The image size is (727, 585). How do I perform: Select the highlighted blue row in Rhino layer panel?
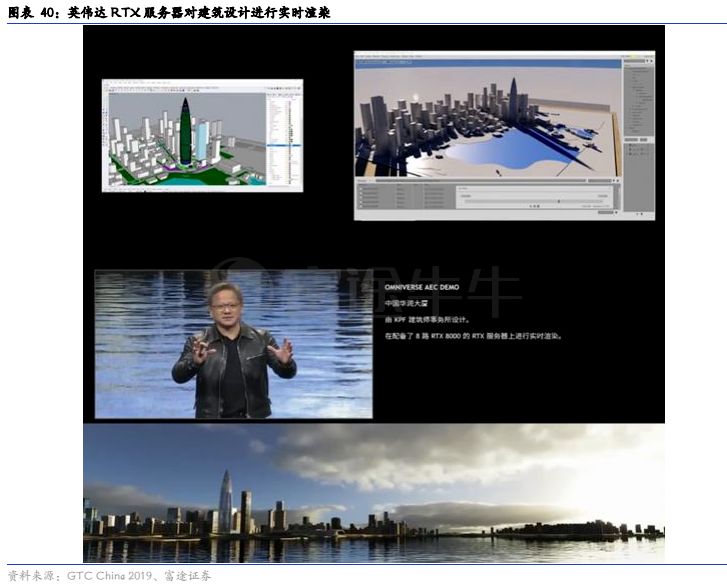point(284,146)
